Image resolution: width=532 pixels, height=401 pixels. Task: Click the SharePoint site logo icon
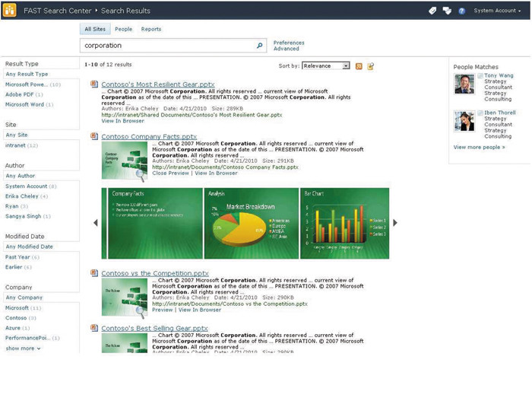click(x=11, y=11)
